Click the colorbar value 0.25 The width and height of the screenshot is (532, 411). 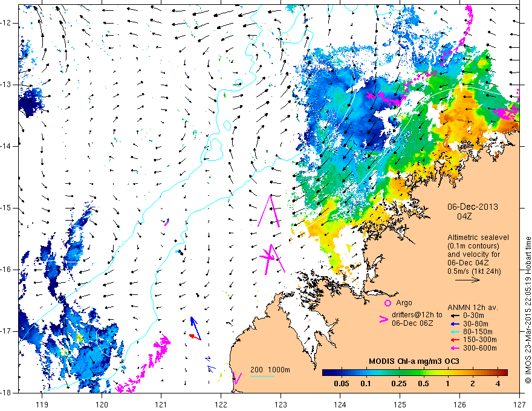398,384
